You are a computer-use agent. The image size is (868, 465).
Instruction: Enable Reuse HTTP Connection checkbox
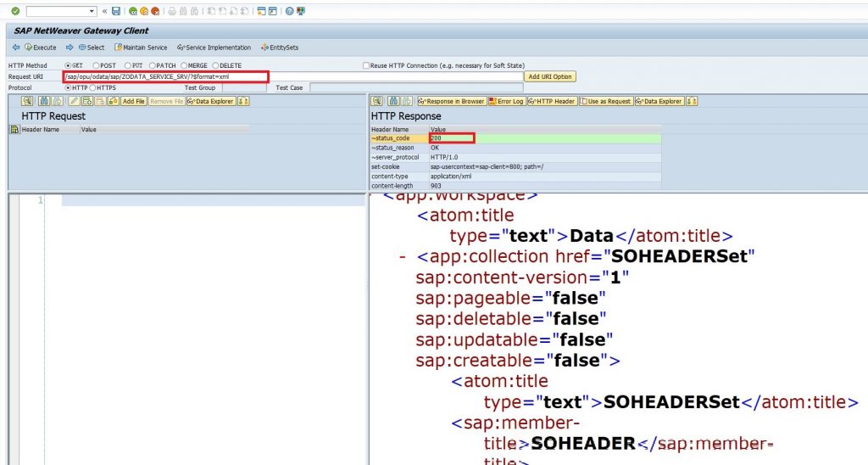[366, 65]
